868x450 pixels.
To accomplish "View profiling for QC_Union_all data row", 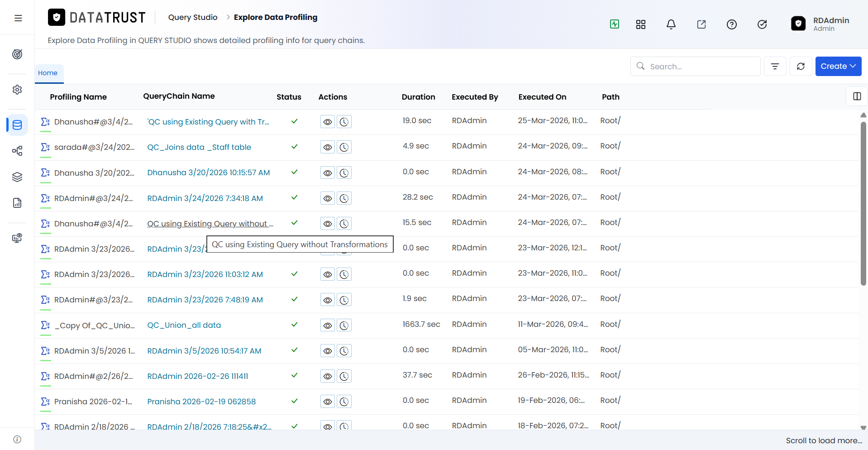I will tap(328, 326).
